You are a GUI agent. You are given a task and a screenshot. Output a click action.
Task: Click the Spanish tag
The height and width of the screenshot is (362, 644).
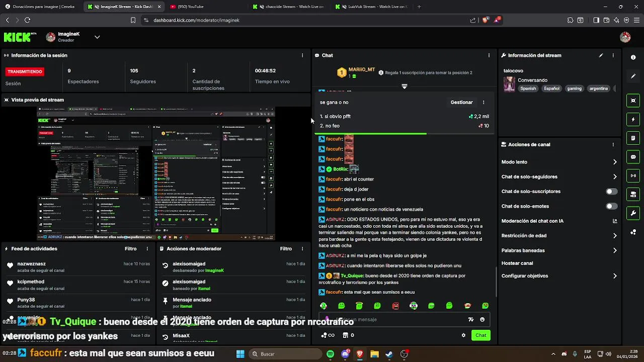528,88
